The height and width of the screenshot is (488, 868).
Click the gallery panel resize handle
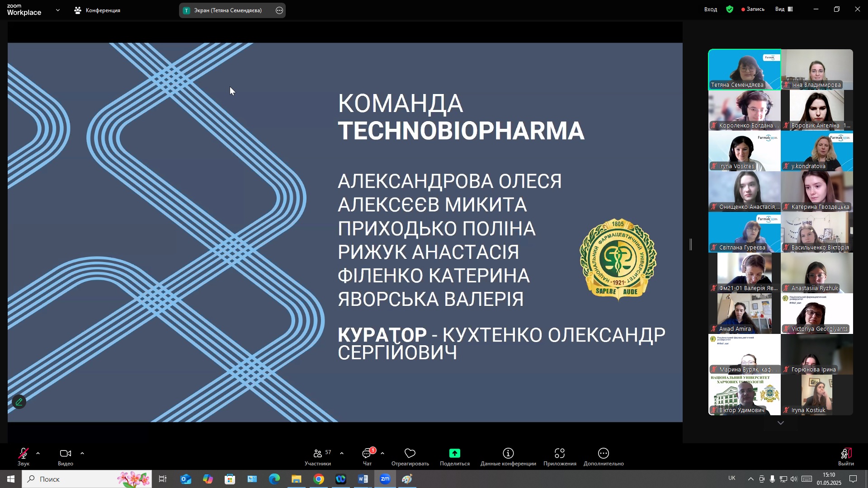tap(691, 244)
